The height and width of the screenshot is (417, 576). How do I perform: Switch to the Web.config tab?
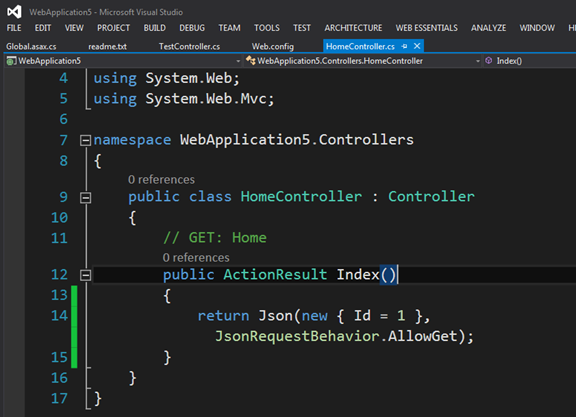coord(273,46)
